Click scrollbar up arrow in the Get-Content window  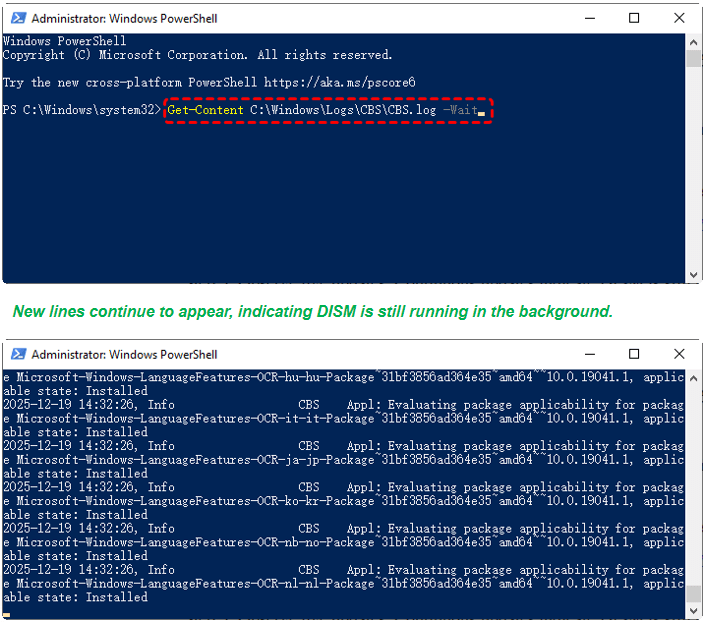pos(694,41)
